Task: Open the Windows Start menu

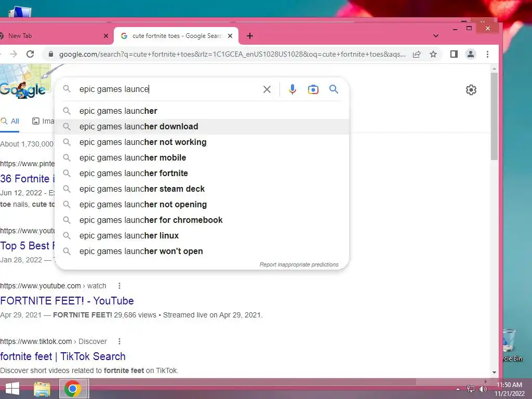Action: point(12,389)
